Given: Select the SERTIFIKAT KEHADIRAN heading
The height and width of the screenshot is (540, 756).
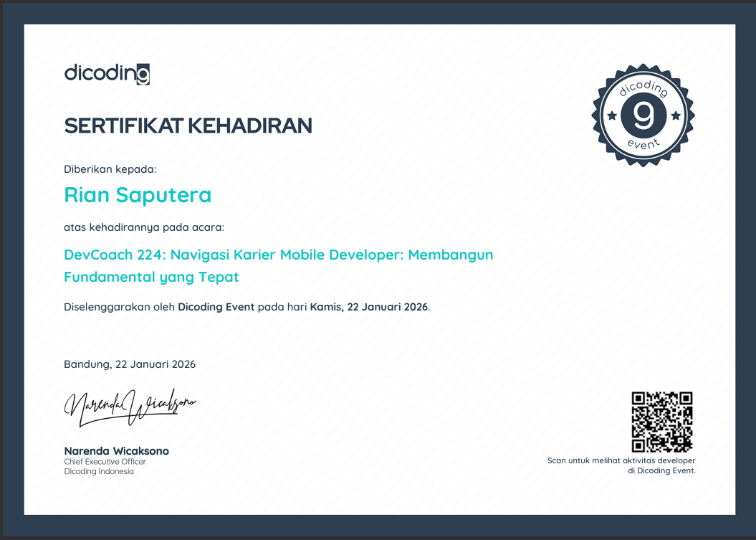Looking at the screenshot, I should point(188,126).
